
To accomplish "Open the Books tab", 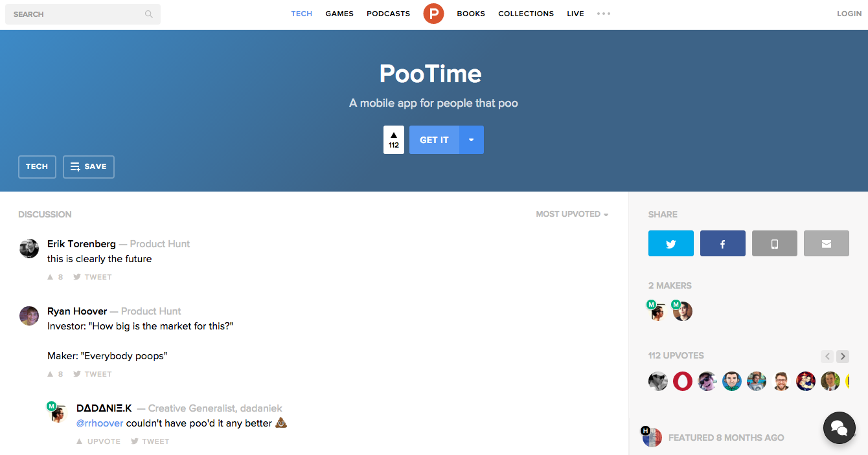I will click(x=471, y=14).
